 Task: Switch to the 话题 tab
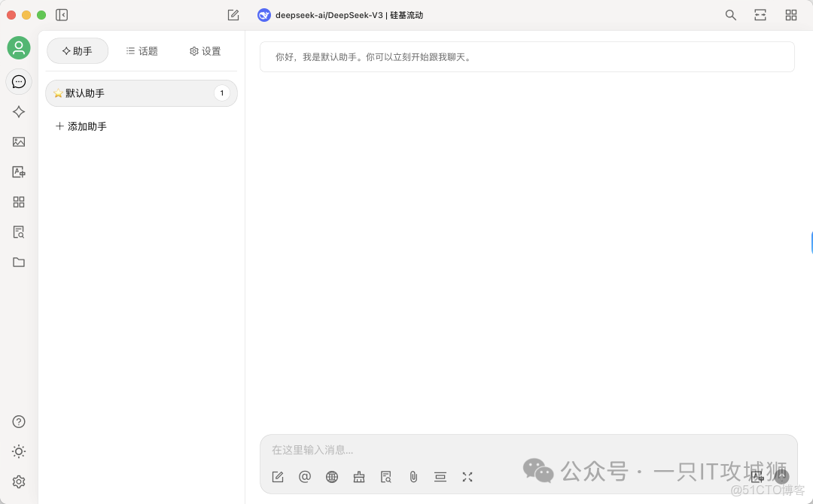coord(142,50)
